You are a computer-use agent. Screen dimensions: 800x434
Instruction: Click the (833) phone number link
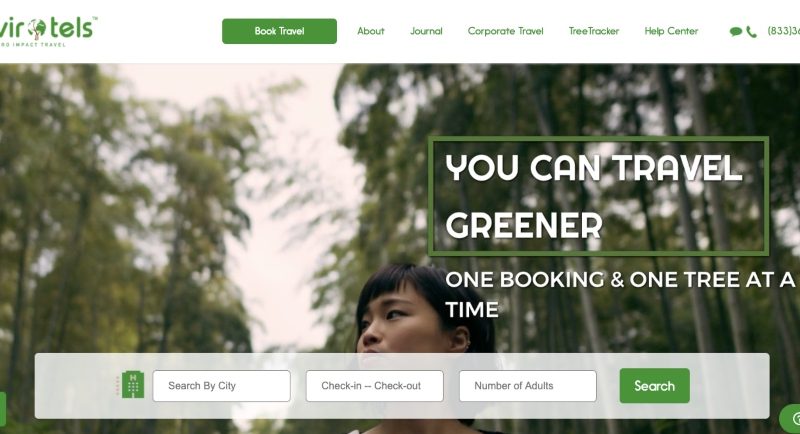(783, 31)
